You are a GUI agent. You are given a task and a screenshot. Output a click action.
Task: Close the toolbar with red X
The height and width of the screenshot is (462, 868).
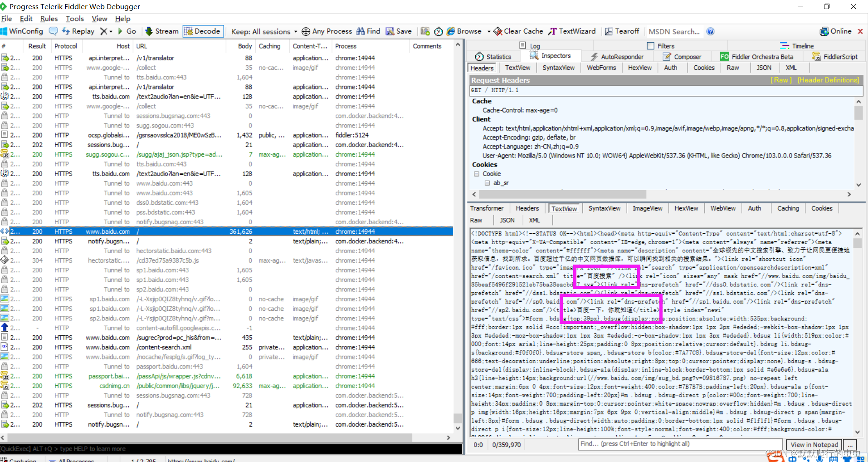pyautogui.click(x=860, y=31)
